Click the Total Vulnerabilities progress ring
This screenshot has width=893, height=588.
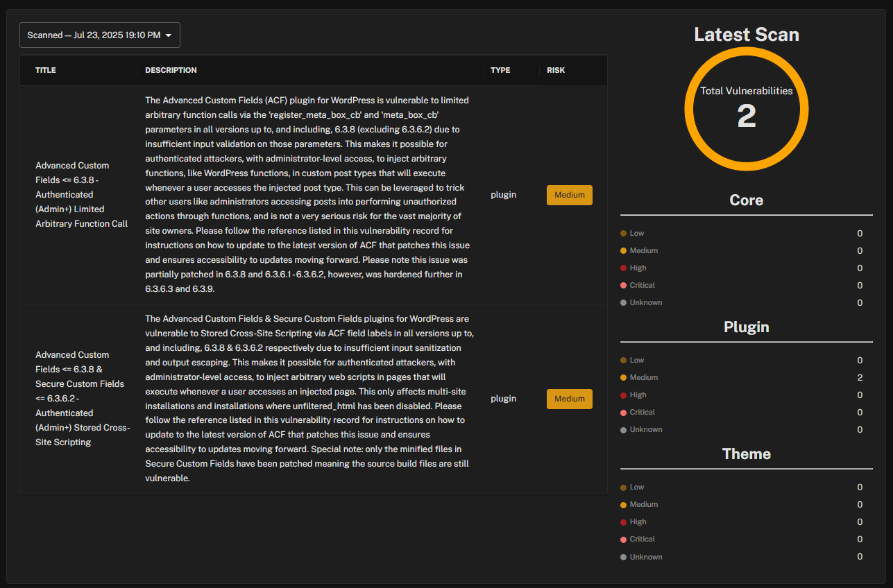point(747,109)
